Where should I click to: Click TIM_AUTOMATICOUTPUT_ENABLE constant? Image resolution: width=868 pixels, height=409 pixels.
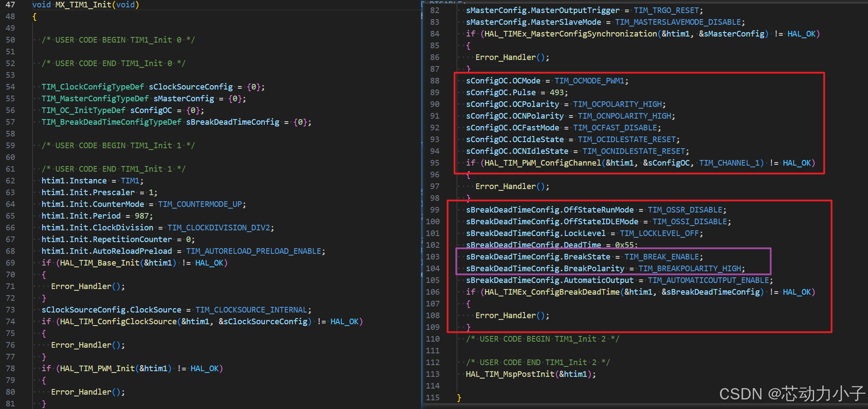pyautogui.click(x=708, y=280)
